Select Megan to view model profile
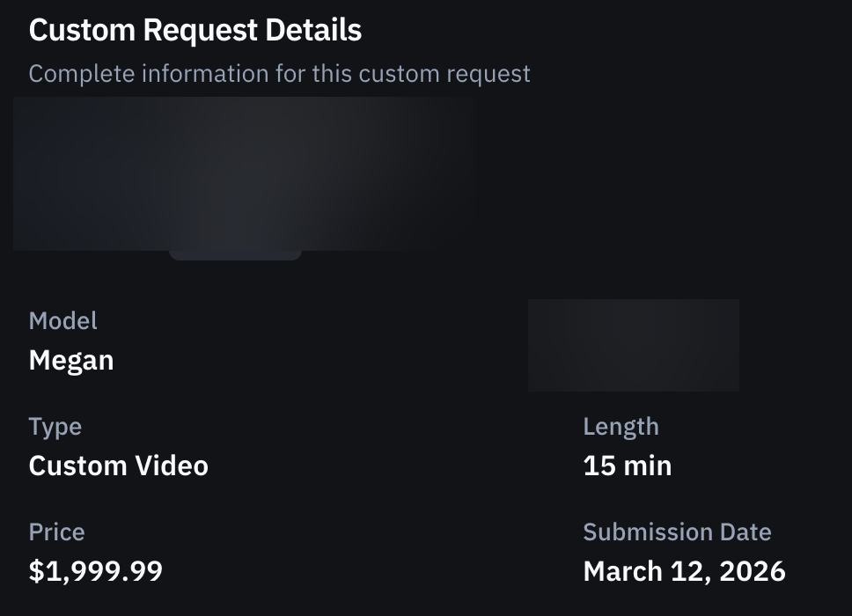This screenshot has height=616, width=852. (70, 359)
